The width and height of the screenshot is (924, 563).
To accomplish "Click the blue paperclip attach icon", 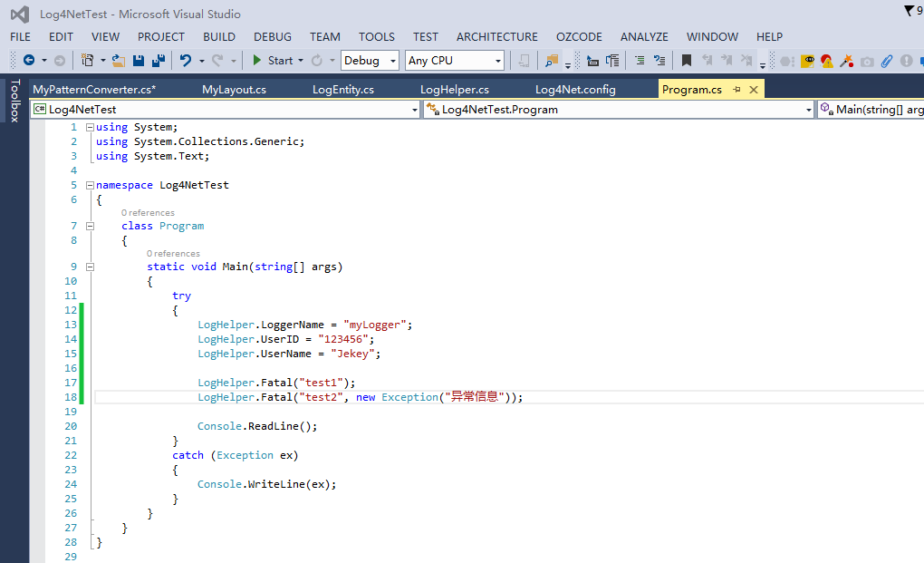I will click(887, 61).
